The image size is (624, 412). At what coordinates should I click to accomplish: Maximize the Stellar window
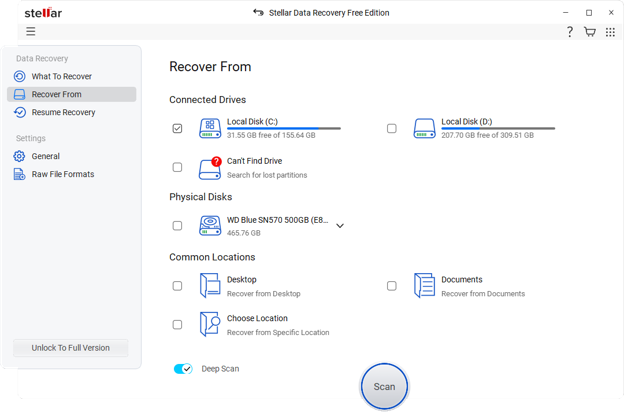click(589, 13)
